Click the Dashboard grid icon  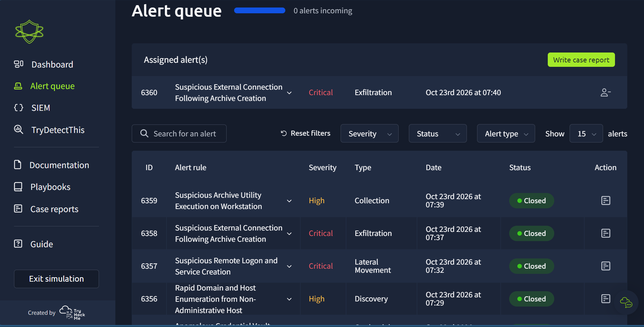pyautogui.click(x=18, y=64)
